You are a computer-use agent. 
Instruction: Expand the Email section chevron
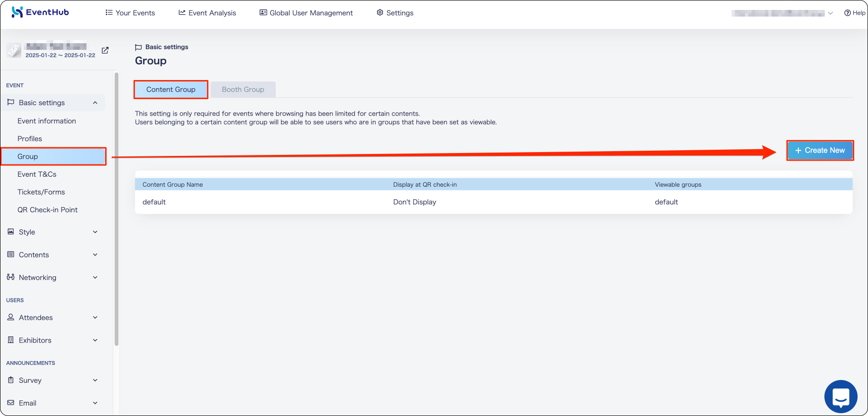[x=95, y=403]
